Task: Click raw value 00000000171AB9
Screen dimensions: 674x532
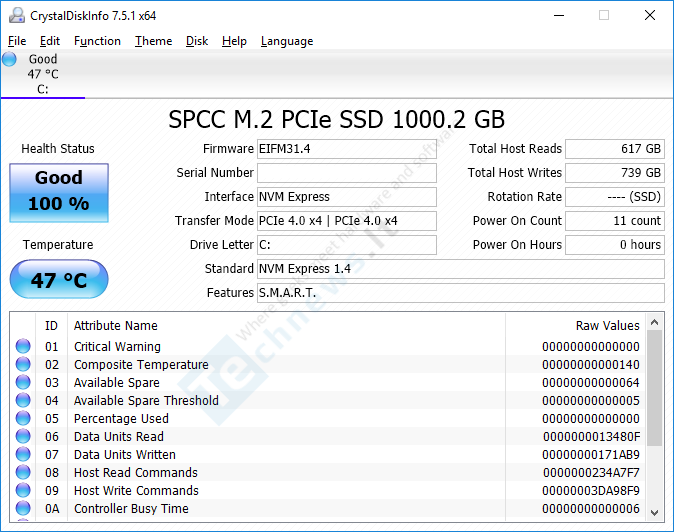Action: (591, 455)
